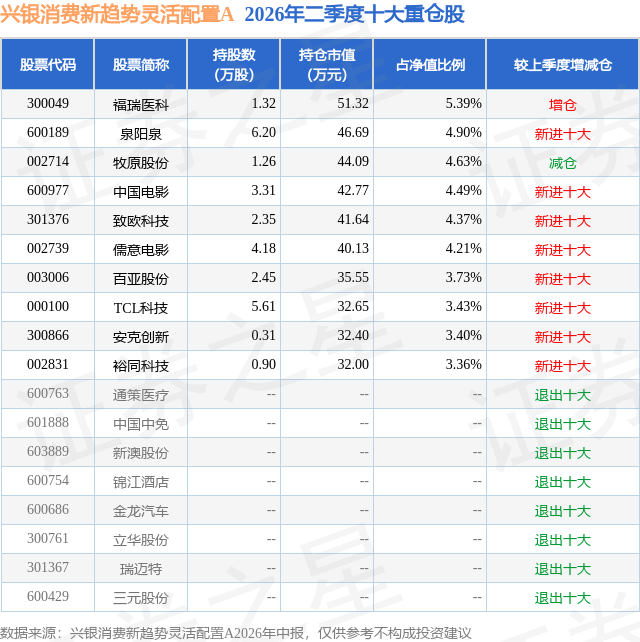Open the 福瑞医科 stock name
640x642 pixels.
[141, 105]
